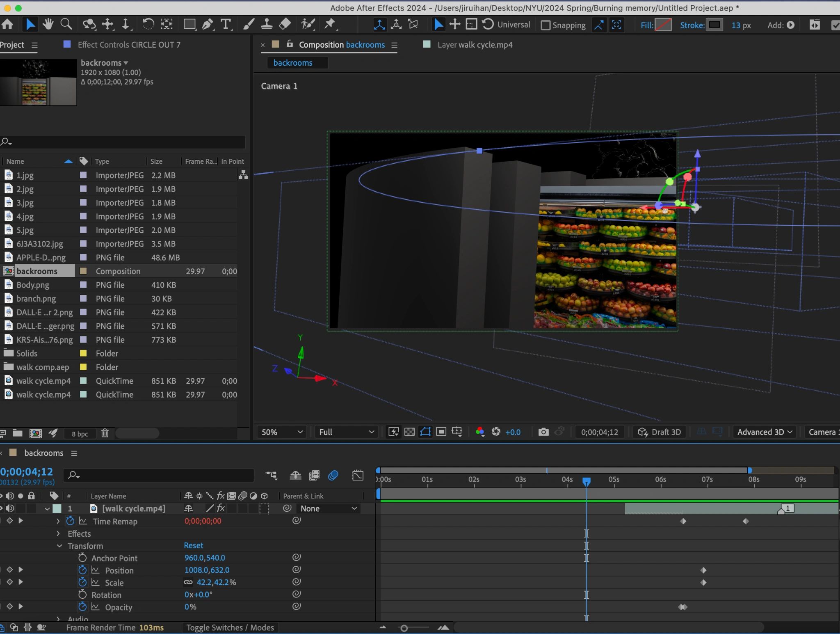Click the snapshot camera icon

tap(543, 432)
